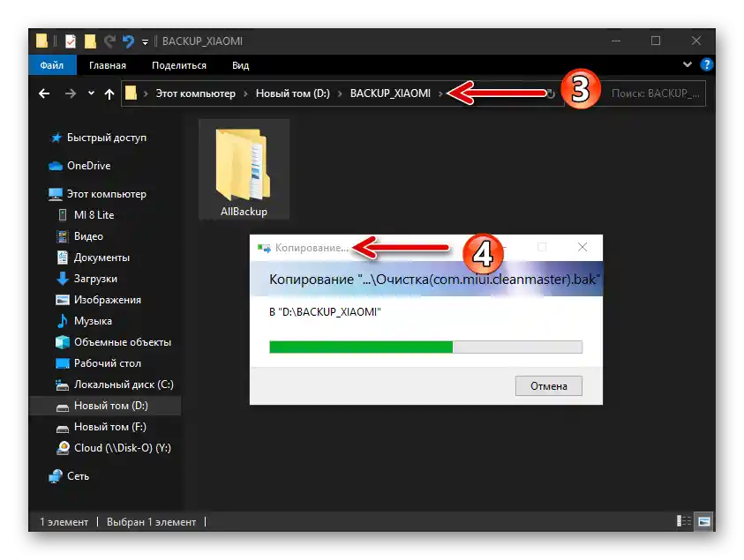Screen dimensions: 744x560
Task: Select the AllBackup folder
Action: tap(244, 171)
